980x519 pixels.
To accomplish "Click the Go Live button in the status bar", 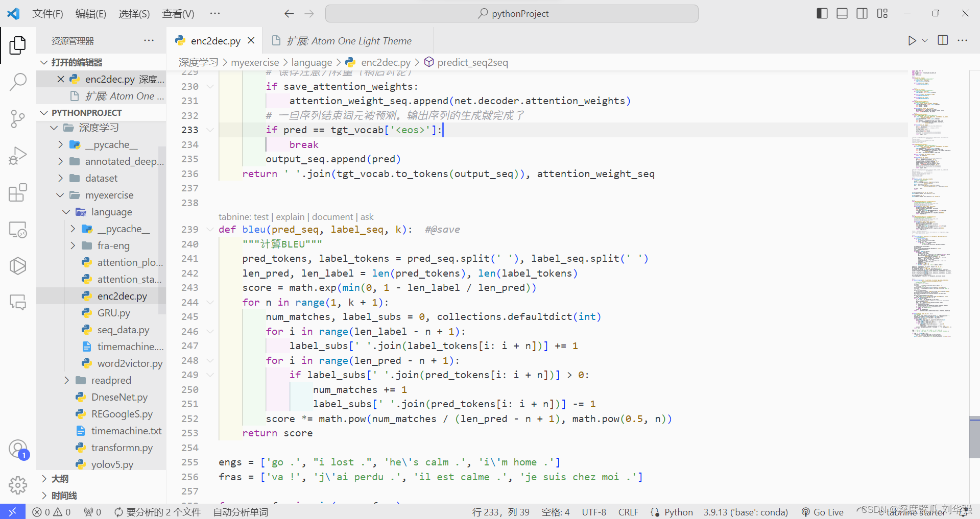I will (x=822, y=511).
